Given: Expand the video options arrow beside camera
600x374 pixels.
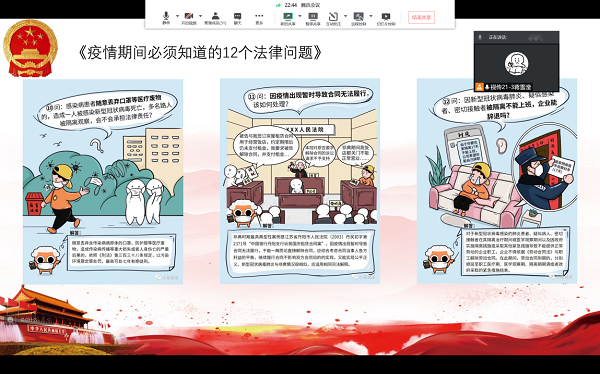Looking at the screenshot, I should (201, 16).
